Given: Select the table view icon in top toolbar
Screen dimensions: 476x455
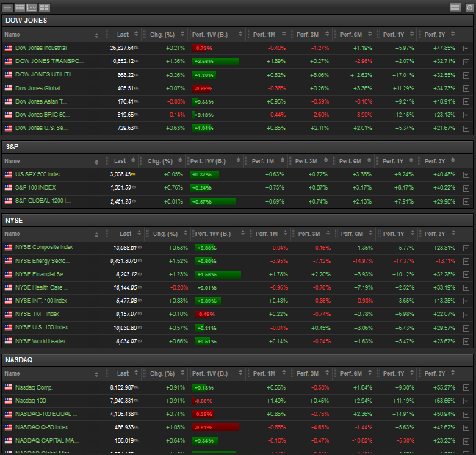Looking at the screenshot, I should (x=20, y=7).
